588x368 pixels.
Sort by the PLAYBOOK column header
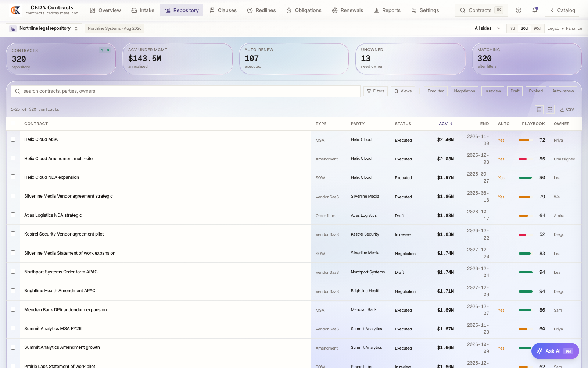click(x=533, y=124)
